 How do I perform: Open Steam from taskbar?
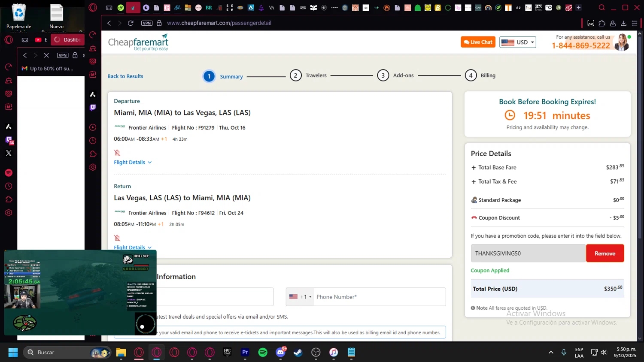(298, 353)
